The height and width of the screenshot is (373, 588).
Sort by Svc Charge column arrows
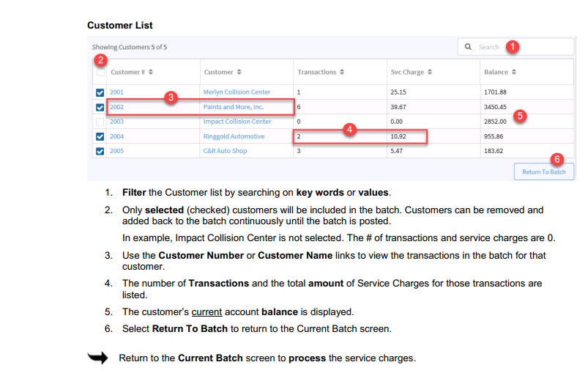point(430,72)
